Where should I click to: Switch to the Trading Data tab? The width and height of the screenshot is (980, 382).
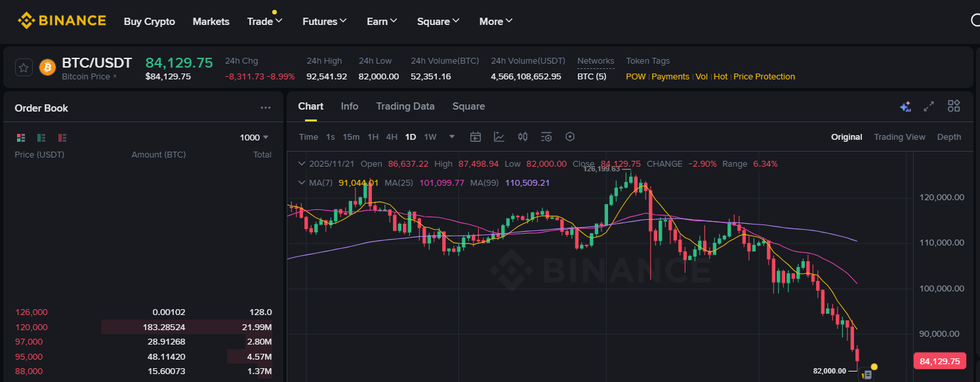pos(405,106)
